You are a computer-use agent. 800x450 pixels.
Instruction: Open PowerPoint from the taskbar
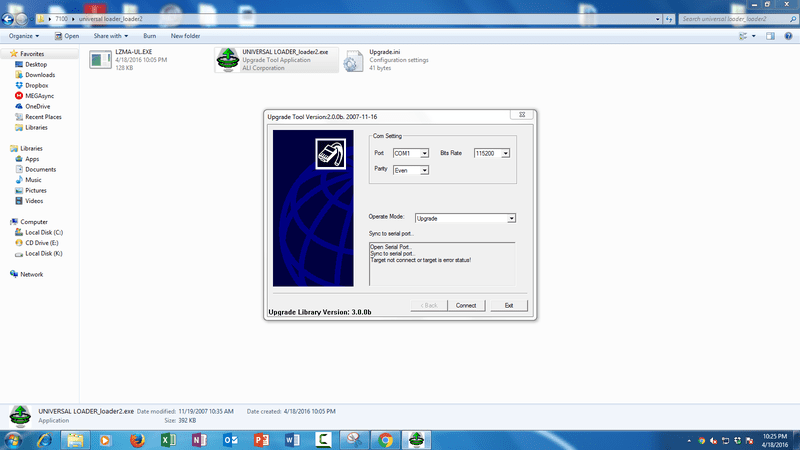(x=261, y=440)
